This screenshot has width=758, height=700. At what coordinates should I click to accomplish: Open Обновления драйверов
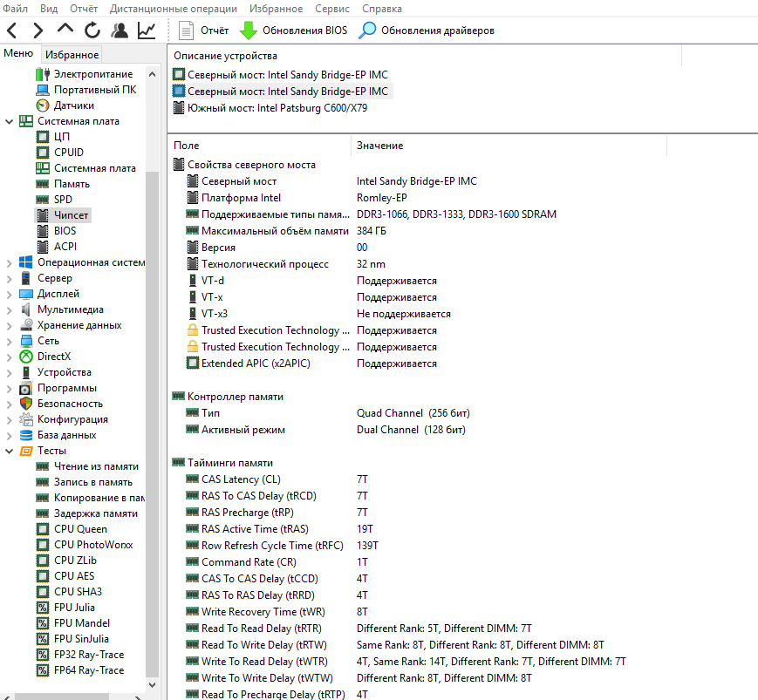click(427, 31)
